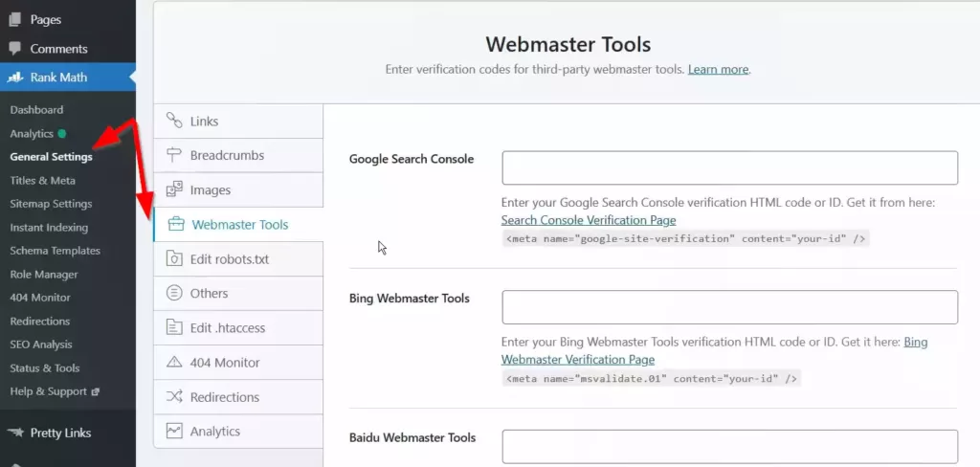
Task: Go to SEO Analysis submenu
Action: point(40,345)
